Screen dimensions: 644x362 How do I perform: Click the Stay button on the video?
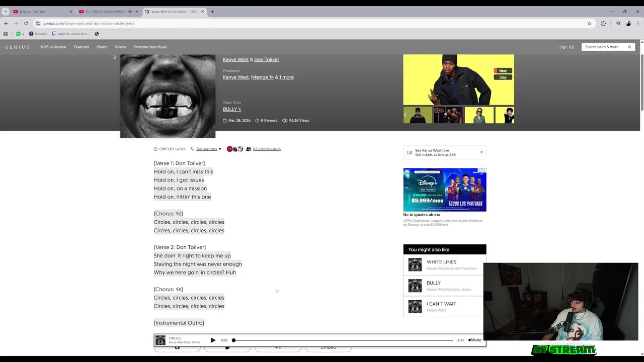pyautogui.click(x=503, y=77)
